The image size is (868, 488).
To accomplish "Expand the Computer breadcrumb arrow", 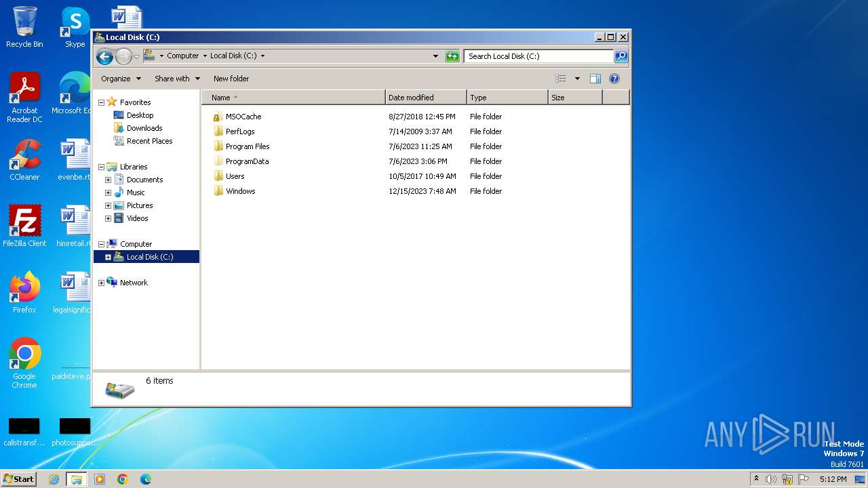I will pyautogui.click(x=205, y=56).
